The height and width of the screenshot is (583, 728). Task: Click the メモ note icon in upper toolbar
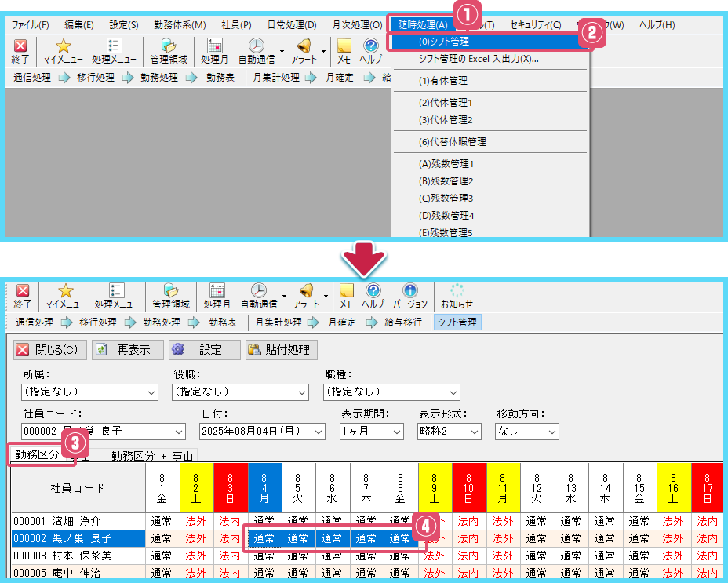(344, 51)
